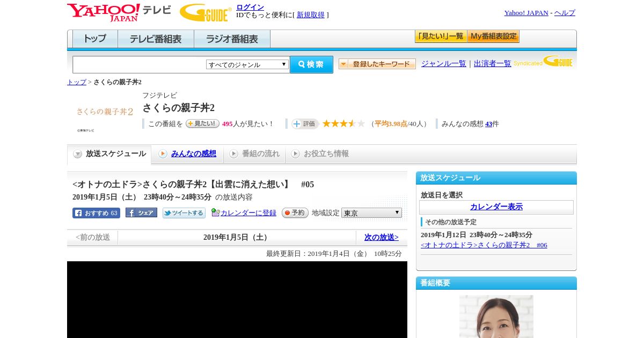Click the G-GUIDE logo in header
Image resolution: width=644 pixels, height=338 pixels.
[x=206, y=12]
